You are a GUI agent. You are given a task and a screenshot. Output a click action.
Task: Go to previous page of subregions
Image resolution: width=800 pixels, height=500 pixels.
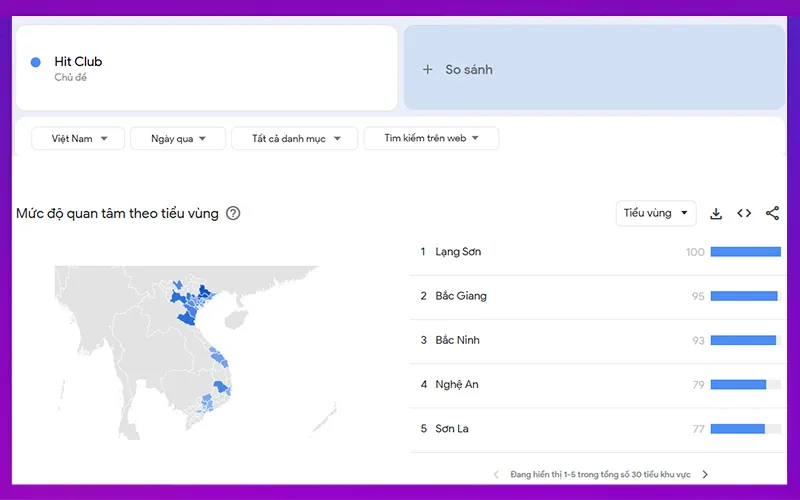tap(496, 474)
